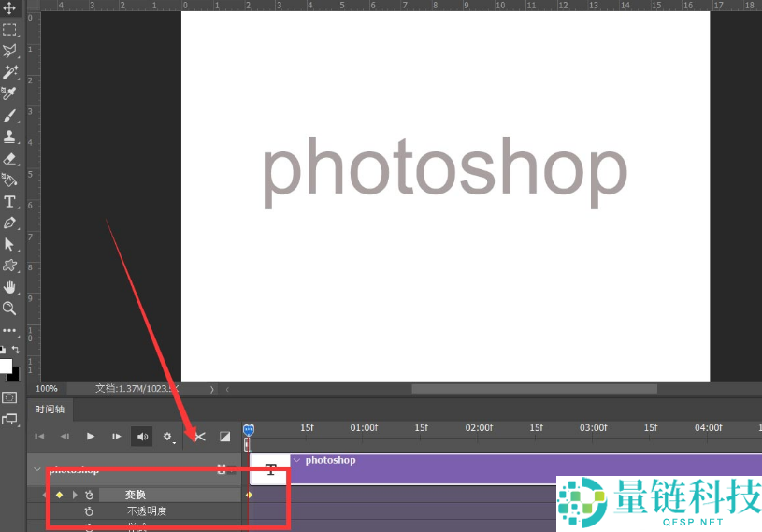The width and height of the screenshot is (762, 532).
Task: Select the Brush tool
Action: tap(9, 116)
